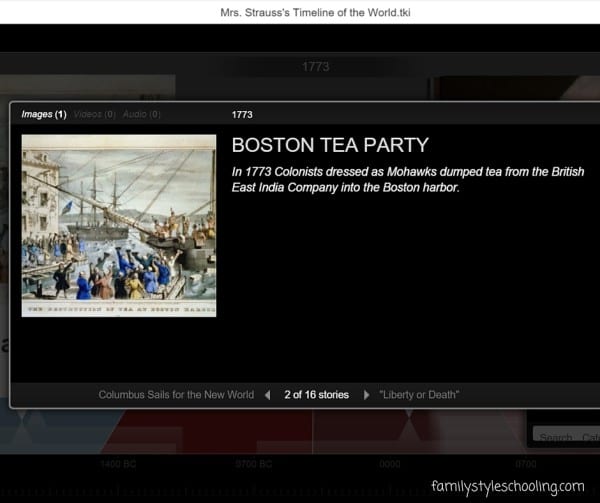Screen dimensions: 600x503
Task: Click the 0000 year timeline marker
Action: [389, 465]
